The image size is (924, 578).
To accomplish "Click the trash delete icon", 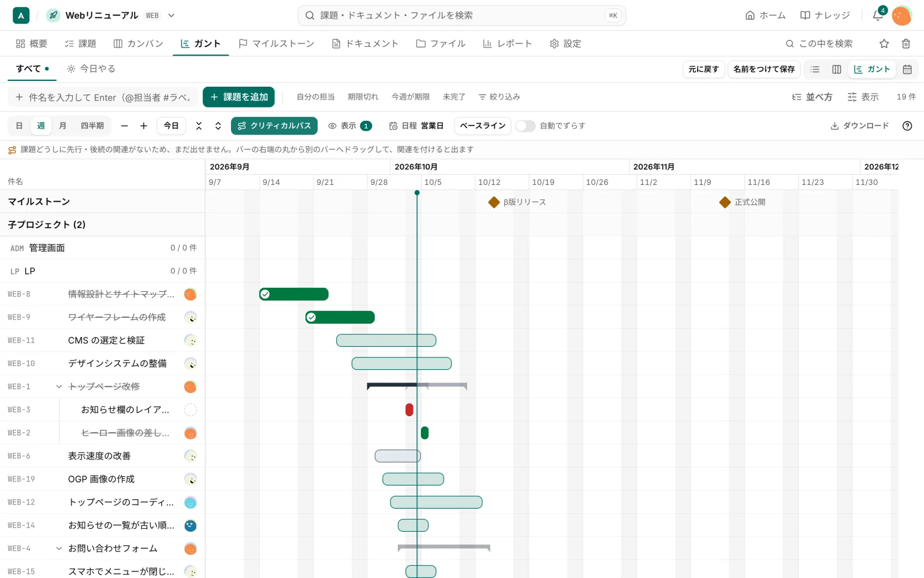I will [906, 43].
